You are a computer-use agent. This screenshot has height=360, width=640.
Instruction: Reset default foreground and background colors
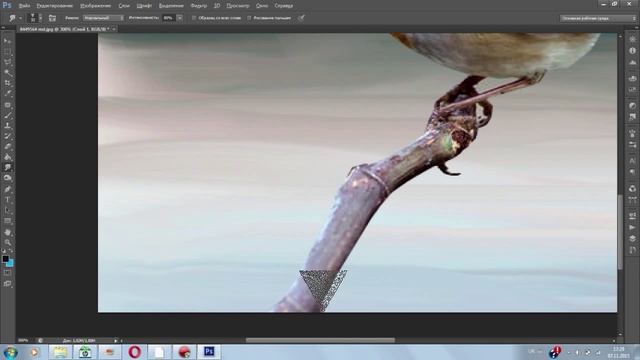[4, 251]
